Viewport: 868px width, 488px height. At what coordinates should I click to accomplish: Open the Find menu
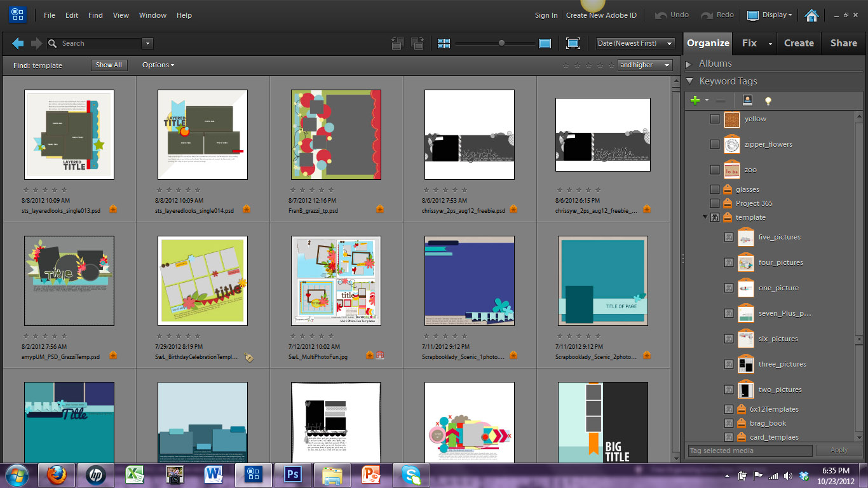[x=95, y=15]
